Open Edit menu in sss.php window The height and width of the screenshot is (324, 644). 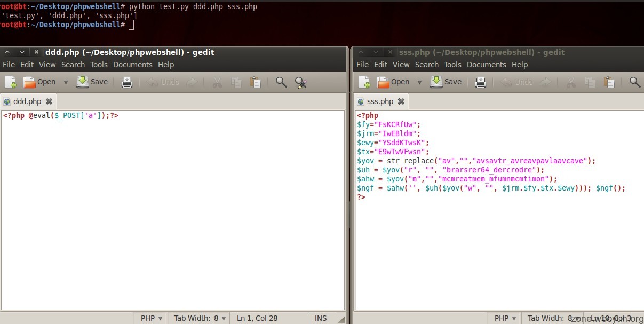[380, 65]
